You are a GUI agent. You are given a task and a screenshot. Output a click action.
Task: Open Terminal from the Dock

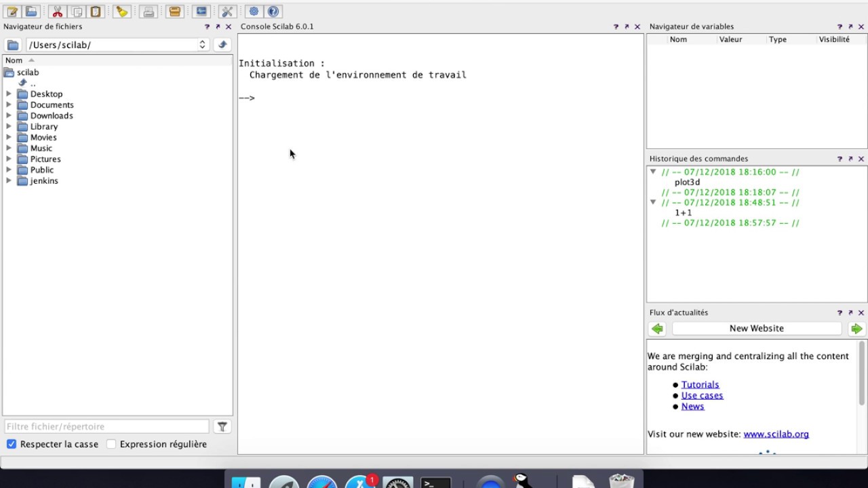pyautogui.click(x=436, y=482)
